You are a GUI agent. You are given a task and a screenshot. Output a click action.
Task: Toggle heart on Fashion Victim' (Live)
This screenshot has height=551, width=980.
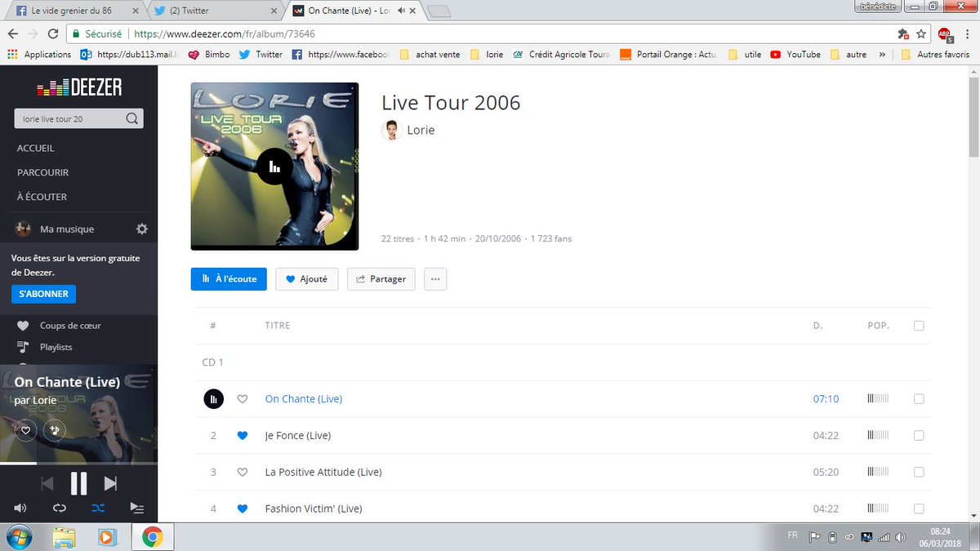(242, 509)
